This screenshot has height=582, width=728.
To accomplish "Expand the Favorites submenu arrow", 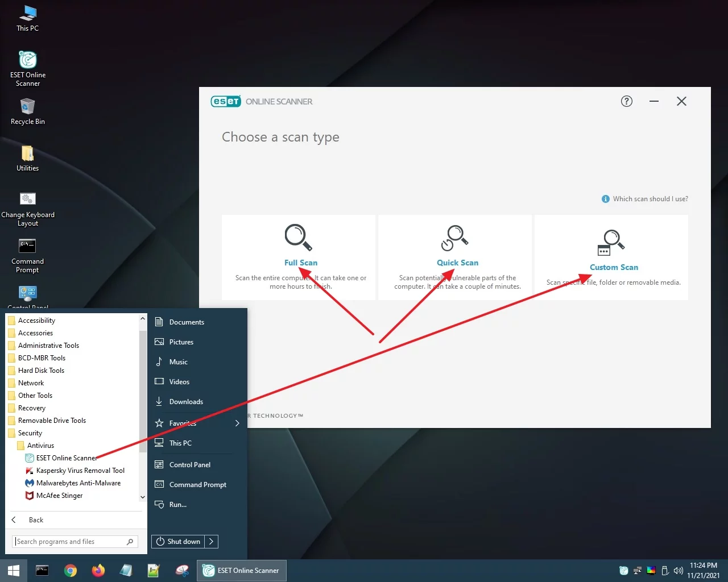I will click(237, 423).
